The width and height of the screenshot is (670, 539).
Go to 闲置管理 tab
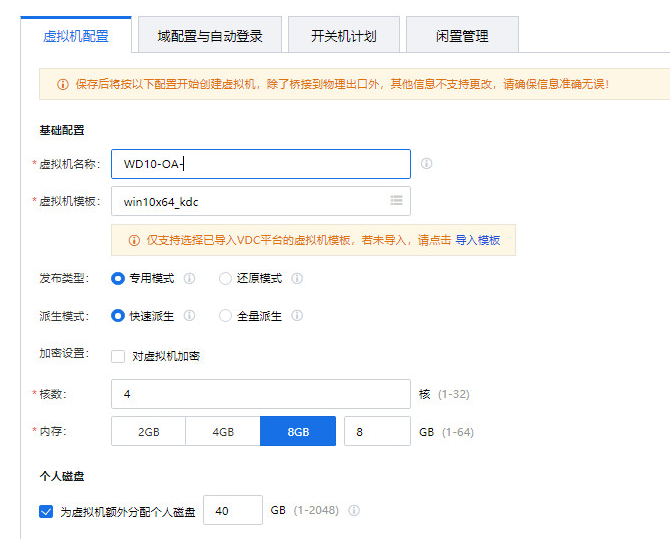[462, 36]
